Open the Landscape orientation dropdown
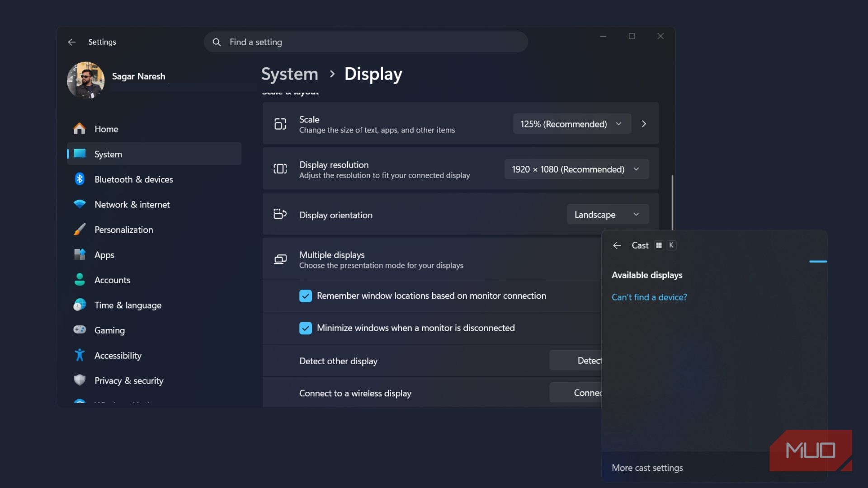This screenshot has width=868, height=488. click(608, 214)
